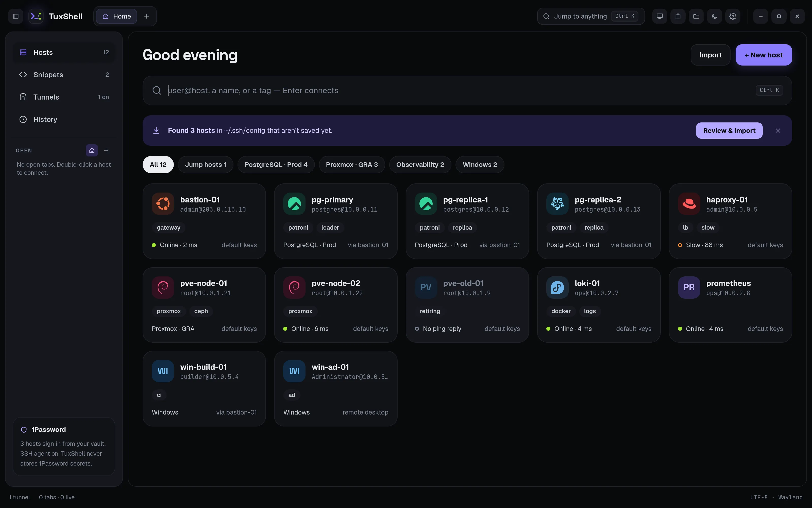Click the win-build-01 WI avatar
The height and width of the screenshot is (508, 812).
coord(163,371)
